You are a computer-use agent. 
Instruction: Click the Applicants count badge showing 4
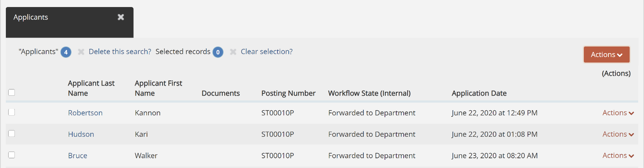66,52
